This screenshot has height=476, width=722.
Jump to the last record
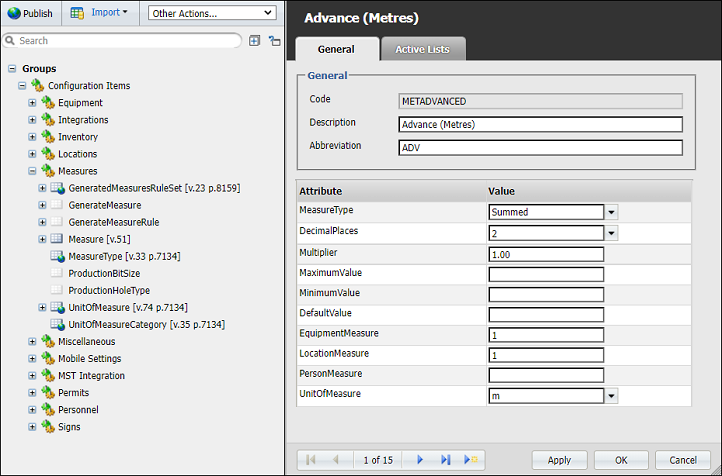445,459
